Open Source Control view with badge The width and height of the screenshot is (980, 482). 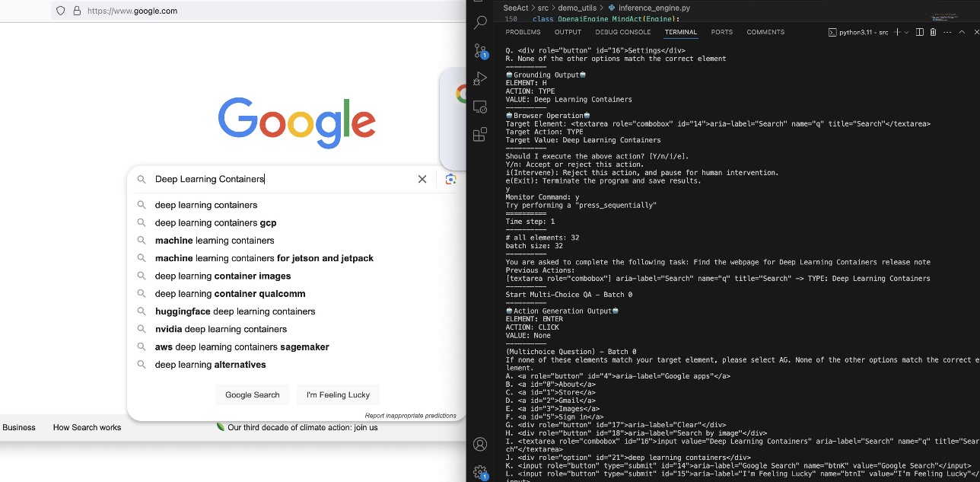click(x=480, y=51)
